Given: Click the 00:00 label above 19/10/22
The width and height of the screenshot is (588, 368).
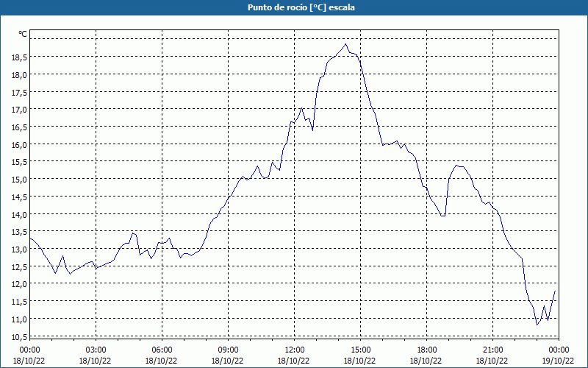Looking at the screenshot, I should coord(559,350).
